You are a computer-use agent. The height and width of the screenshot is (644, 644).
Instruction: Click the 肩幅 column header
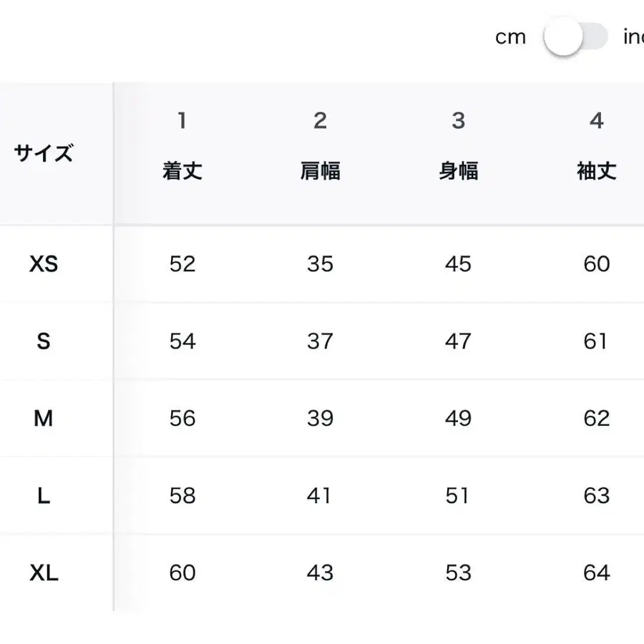tap(320, 170)
